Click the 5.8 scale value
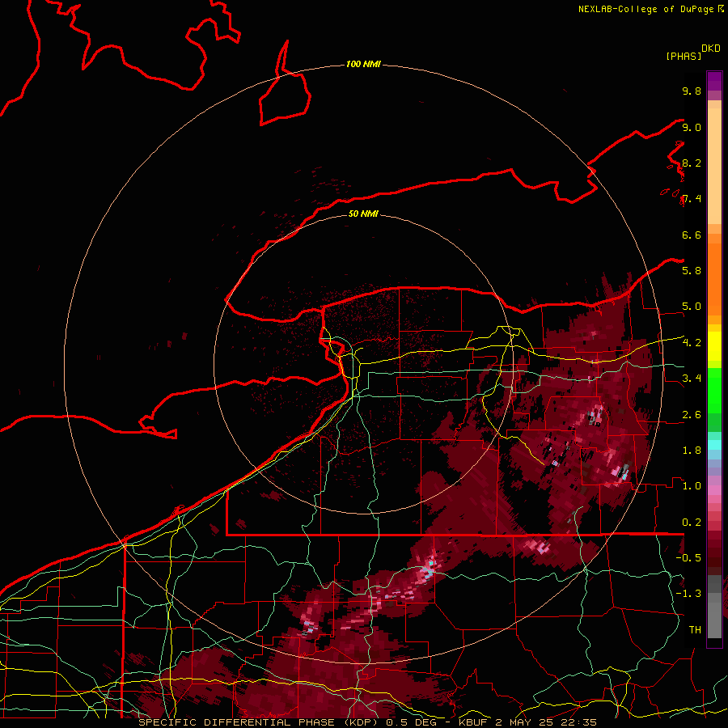 click(x=692, y=270)
